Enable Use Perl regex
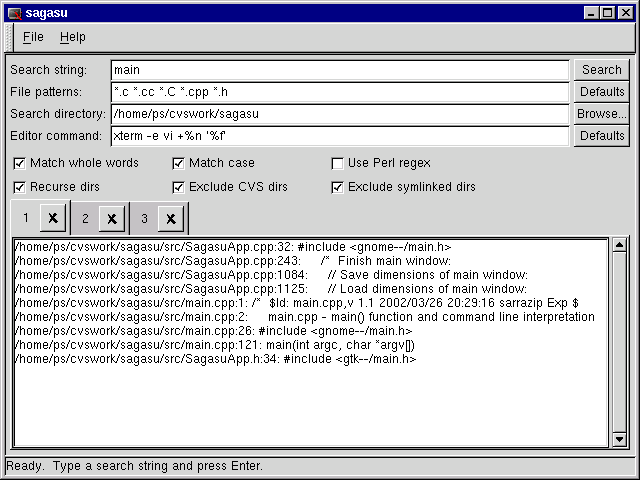This screenshot has width=640, height=480. pos(338,163)
